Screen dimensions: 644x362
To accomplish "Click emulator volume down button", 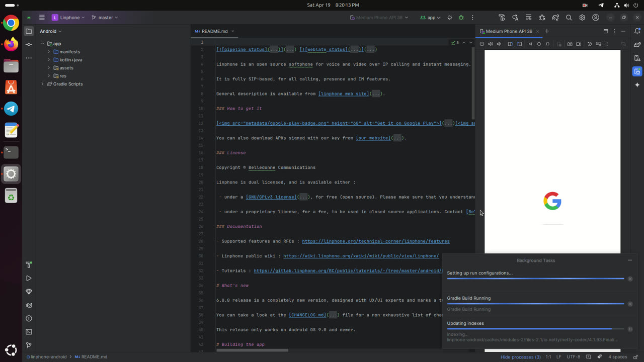I will [x=499, y=44].
